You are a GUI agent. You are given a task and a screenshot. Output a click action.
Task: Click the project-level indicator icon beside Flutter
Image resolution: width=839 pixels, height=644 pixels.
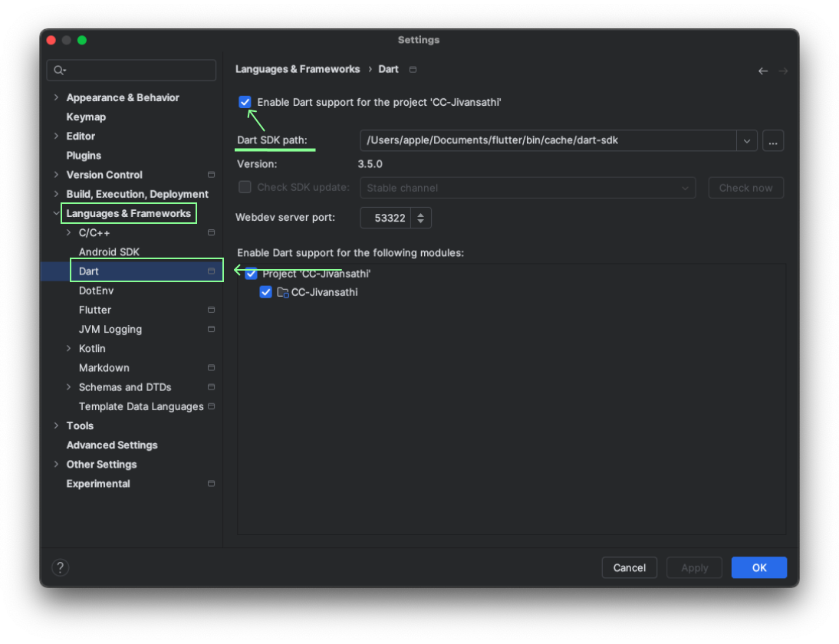(x=211, y=310)
